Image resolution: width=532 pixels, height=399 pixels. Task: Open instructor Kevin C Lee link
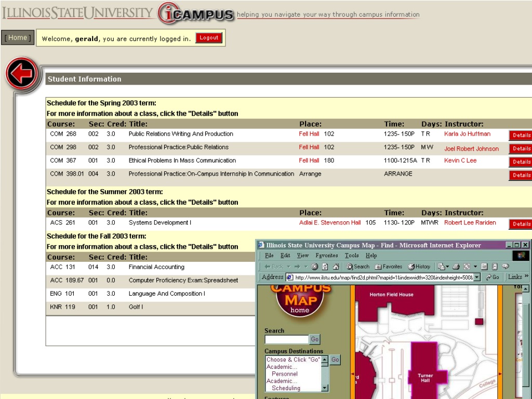click(460, 160)
